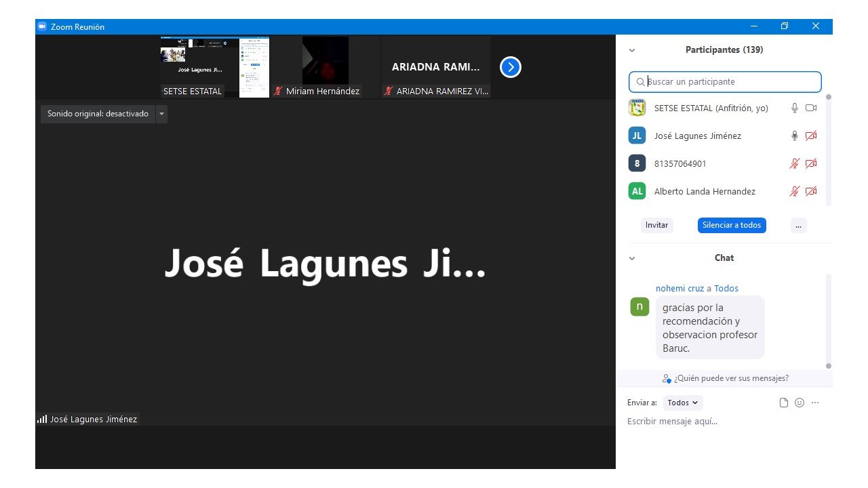
Task: Toggle SETSE ESTATAL microphone
Action: tap(795, 108)
